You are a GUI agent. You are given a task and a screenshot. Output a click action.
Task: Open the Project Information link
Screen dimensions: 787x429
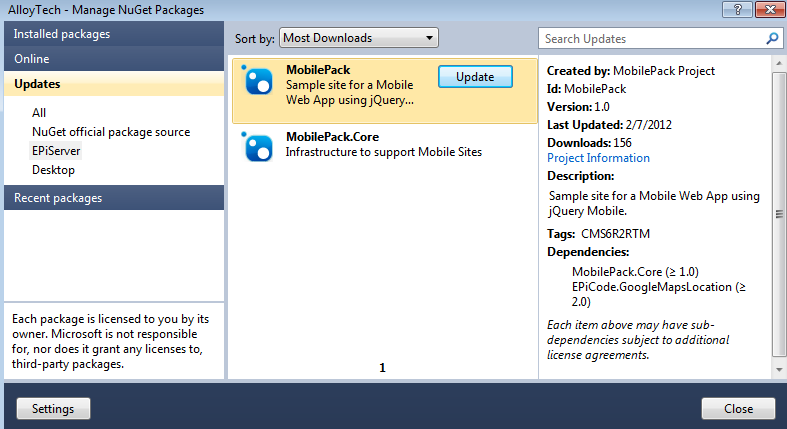[x=598, y=158]
